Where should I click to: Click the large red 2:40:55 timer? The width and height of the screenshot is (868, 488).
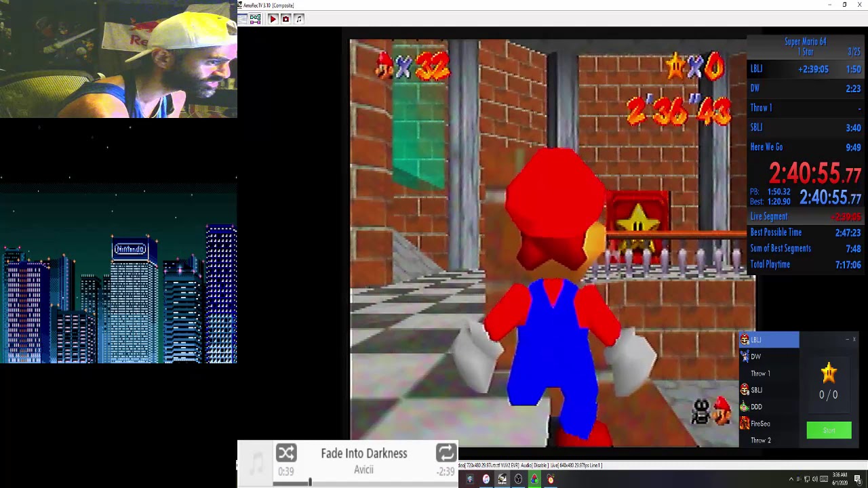[x=814, y=174]
